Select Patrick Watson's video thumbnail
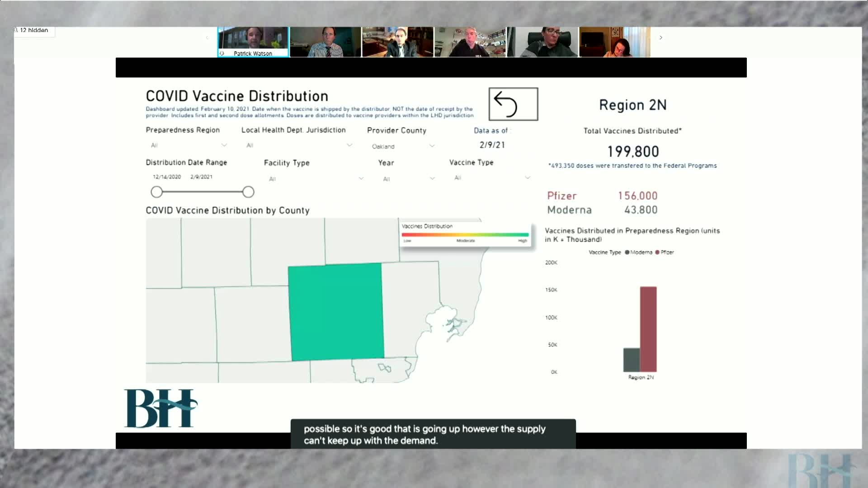 tap(253, 42)
